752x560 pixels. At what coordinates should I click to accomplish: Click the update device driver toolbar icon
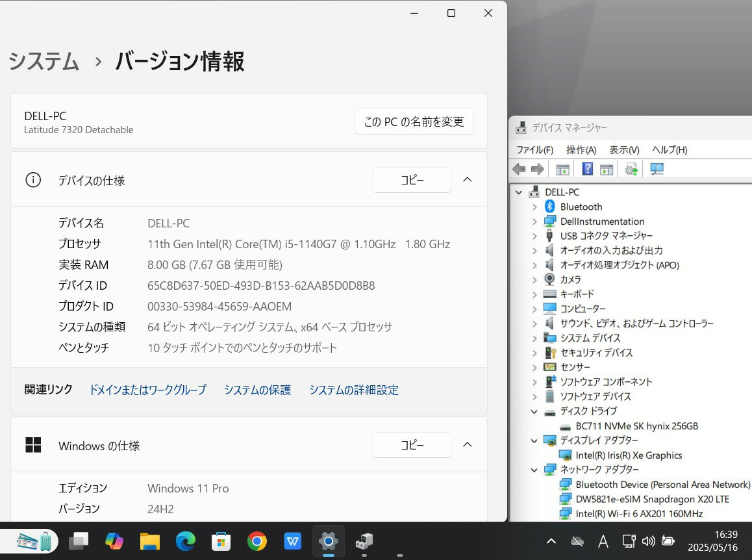[x=631, y=169]
